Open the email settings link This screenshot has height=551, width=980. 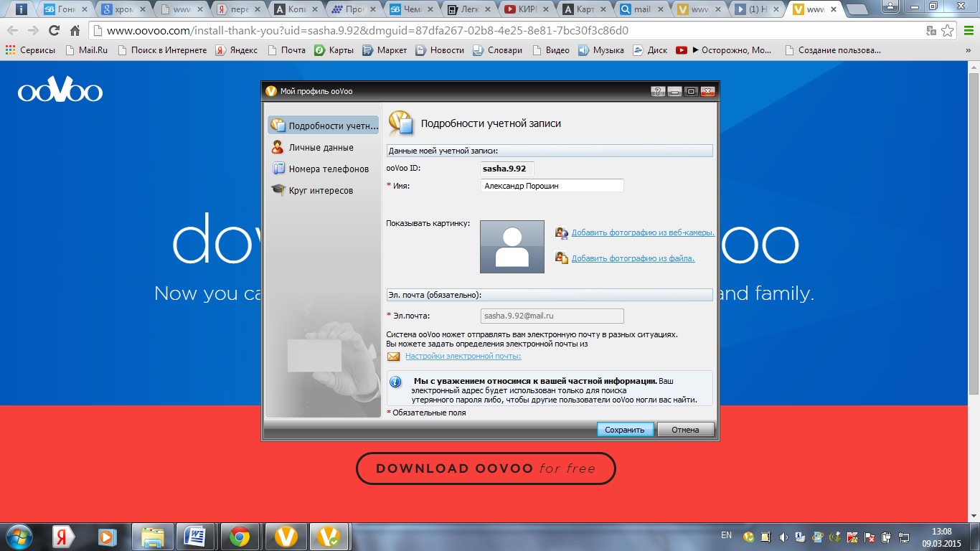(463, 356)
